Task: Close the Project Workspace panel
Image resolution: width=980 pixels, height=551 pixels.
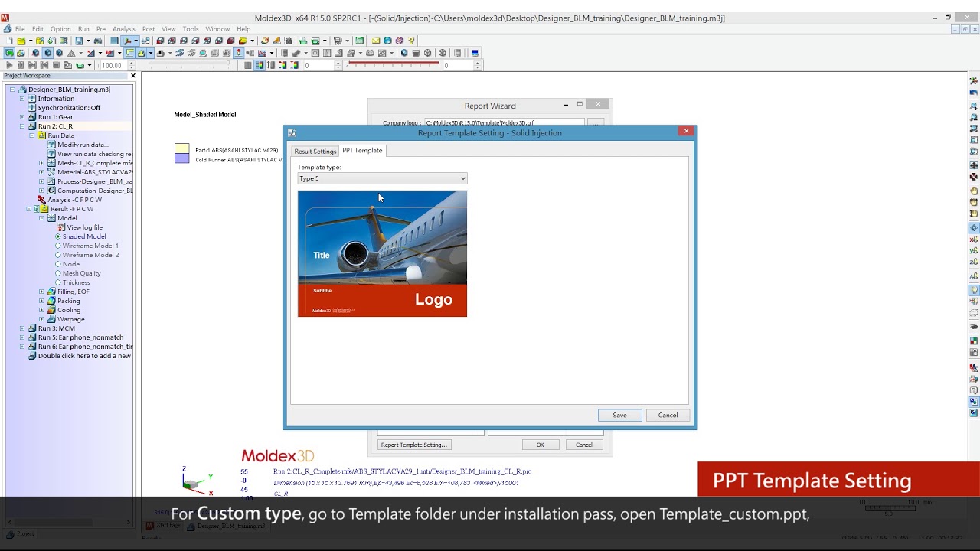Action: 132,76
